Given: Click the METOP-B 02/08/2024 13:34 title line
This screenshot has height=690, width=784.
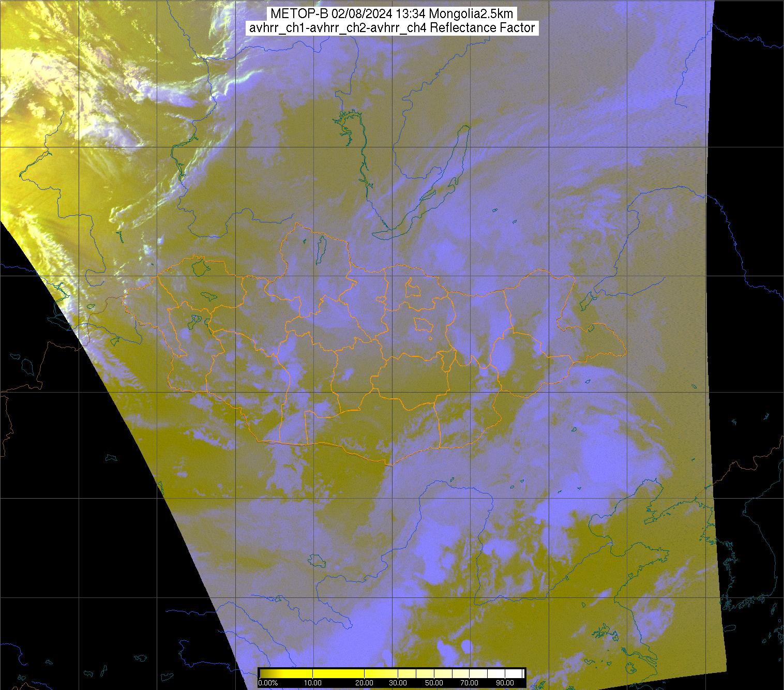Looking at the screenshot, I should tap(391, 14).
